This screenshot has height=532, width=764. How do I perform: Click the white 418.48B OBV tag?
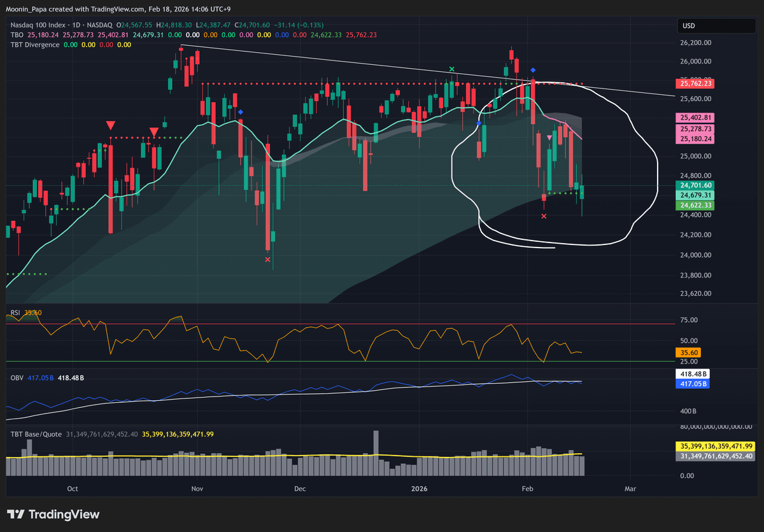coord(692,374)
